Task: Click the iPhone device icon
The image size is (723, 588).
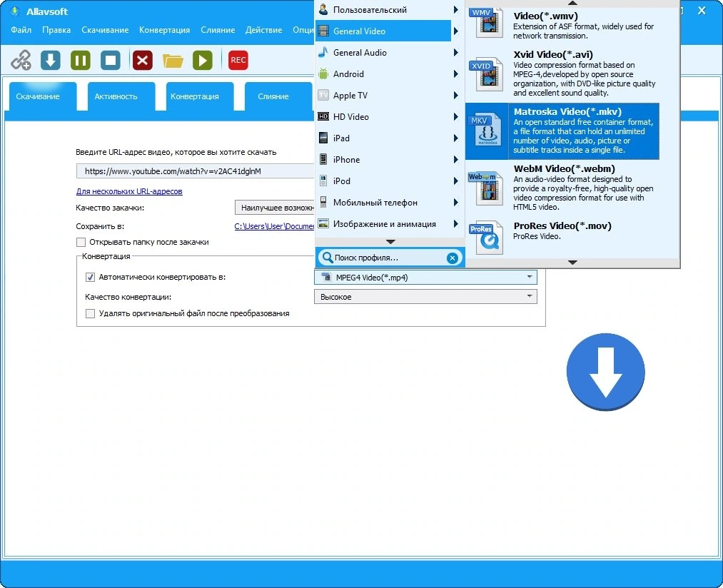Action: (x=324, y=159)
